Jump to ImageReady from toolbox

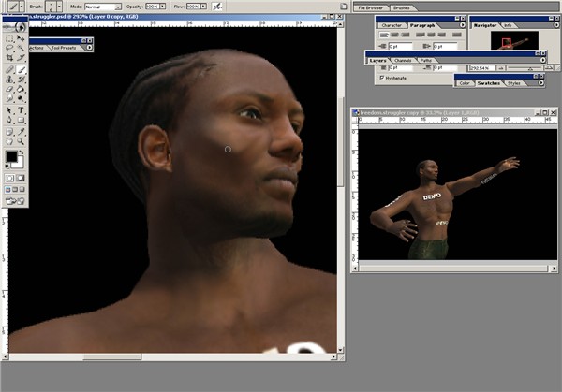15,201
